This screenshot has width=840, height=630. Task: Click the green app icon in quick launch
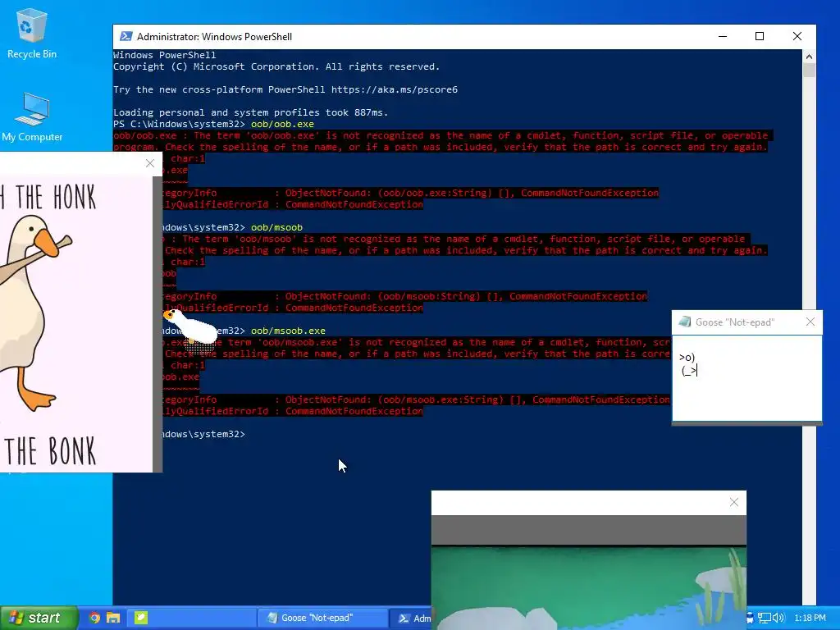tap(141, 618)
